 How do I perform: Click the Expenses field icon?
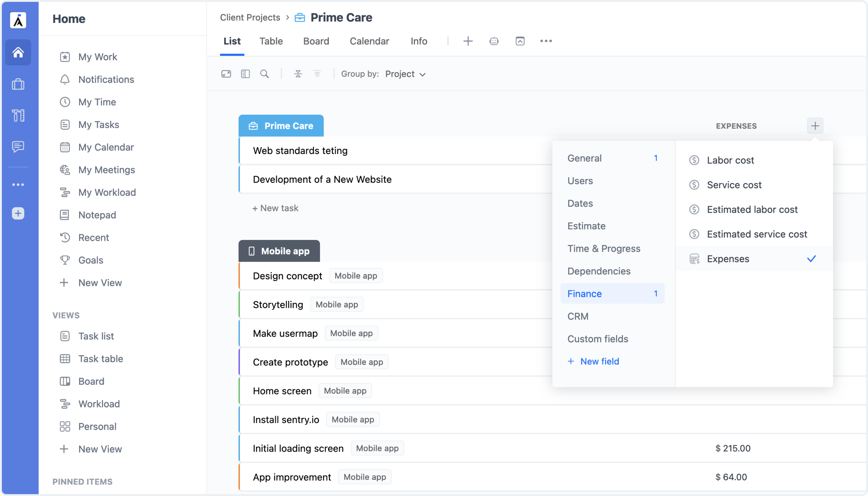694,259
